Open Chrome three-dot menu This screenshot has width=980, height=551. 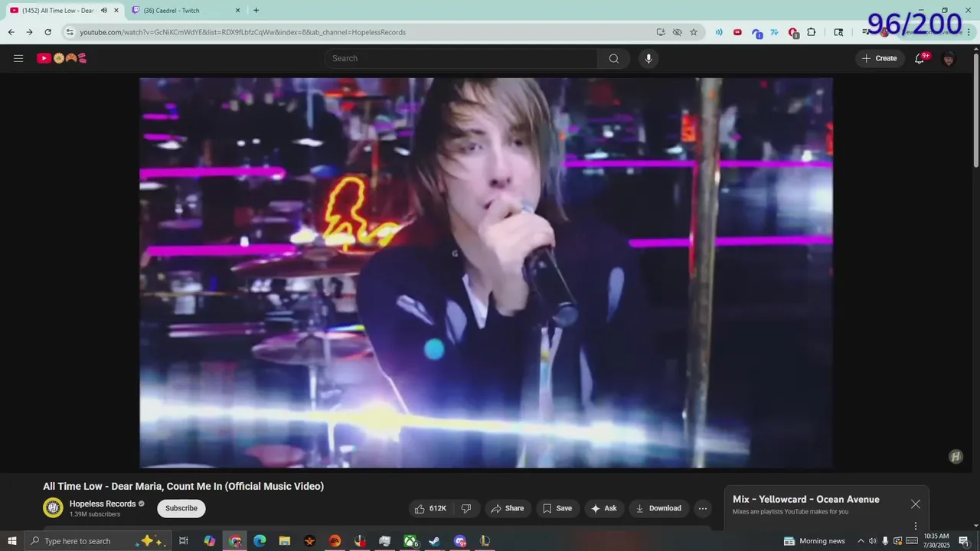tap(969, 32)
